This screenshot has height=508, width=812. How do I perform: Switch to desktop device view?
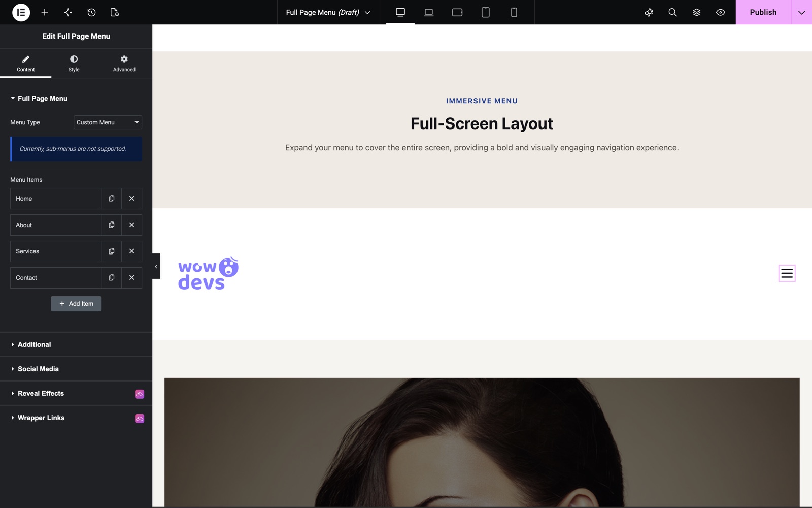click(x=400, y=12)
